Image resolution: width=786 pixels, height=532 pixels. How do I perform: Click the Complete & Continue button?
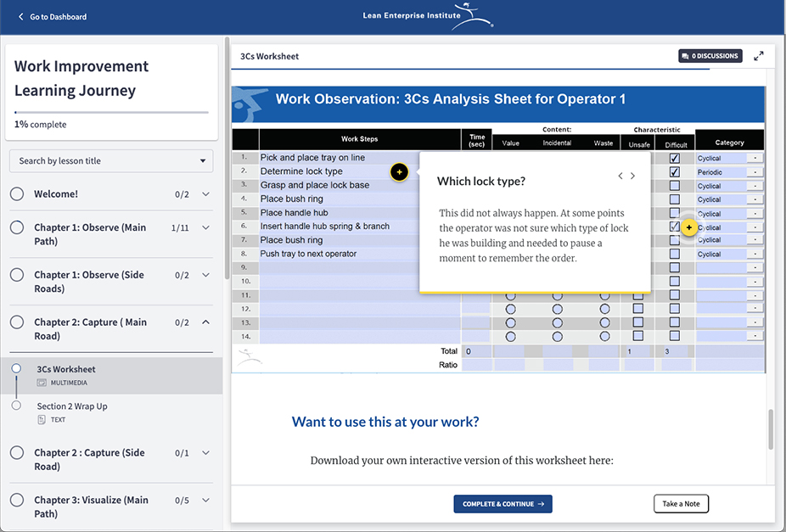pyautogui.click(x=502, y=504)
